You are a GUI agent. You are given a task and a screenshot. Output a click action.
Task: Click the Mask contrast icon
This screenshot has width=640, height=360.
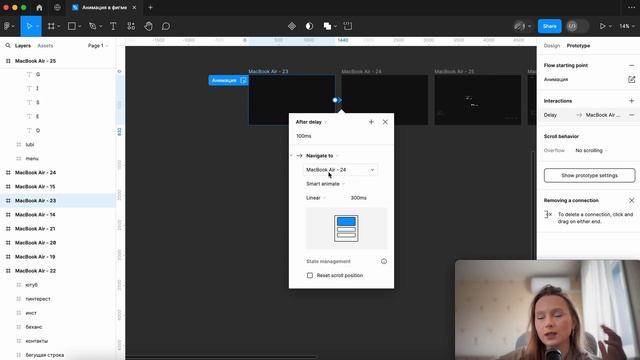pos(309,26)
